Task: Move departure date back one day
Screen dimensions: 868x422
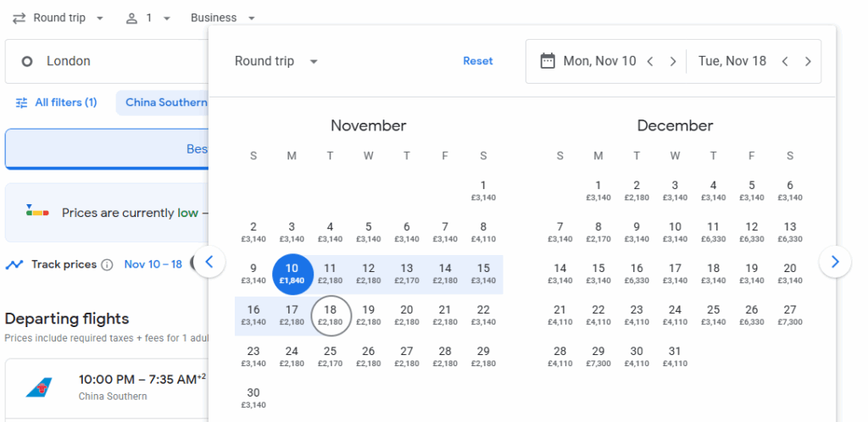Action: point(650,61)
